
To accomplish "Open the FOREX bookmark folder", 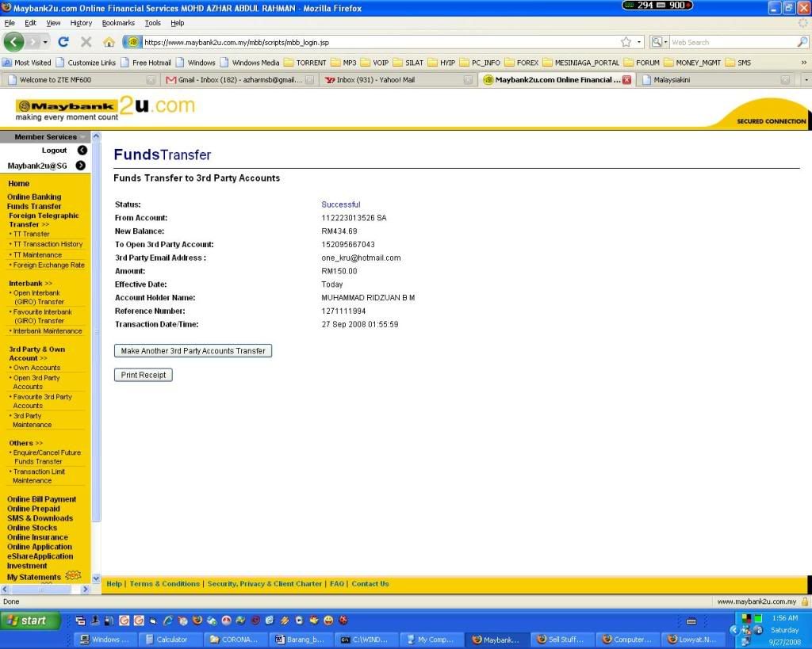I will [522, 63].
